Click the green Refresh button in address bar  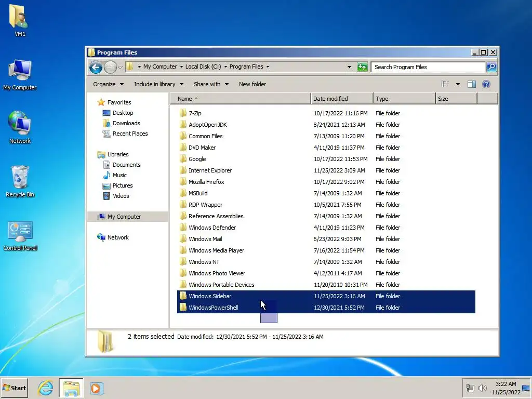pyautogui.click(x=362, y=67)
